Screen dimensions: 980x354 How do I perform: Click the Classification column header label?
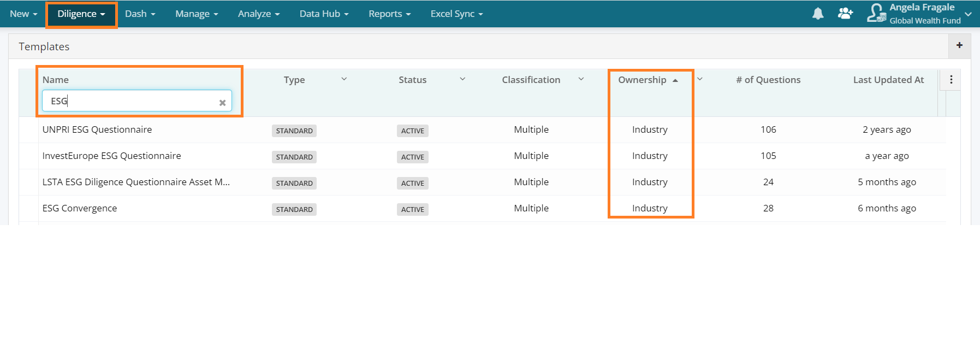coord(531,80)
